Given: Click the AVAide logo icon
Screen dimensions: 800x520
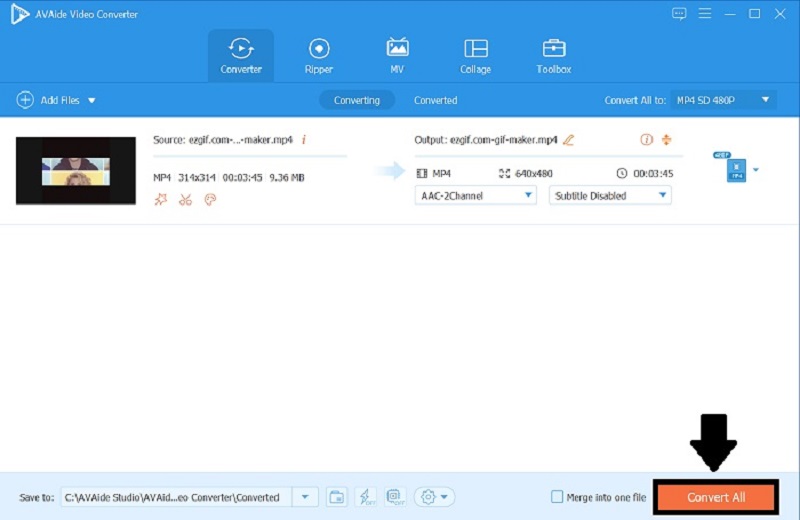Looking at the screenshot, I should (19, 14).
